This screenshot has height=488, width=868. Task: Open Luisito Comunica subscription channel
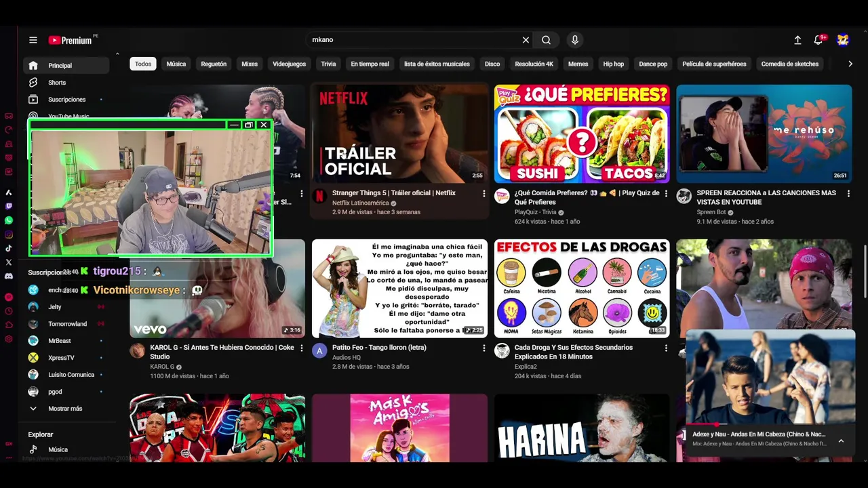[66, 375]
